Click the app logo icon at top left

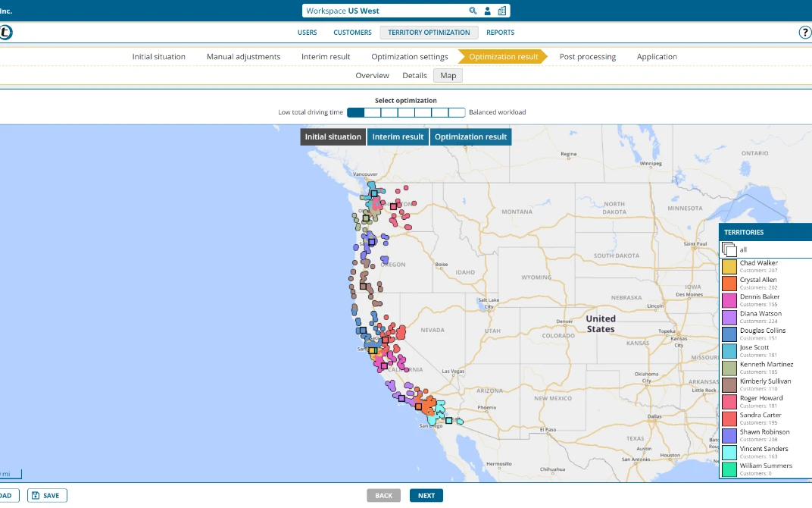click(5, 33)
